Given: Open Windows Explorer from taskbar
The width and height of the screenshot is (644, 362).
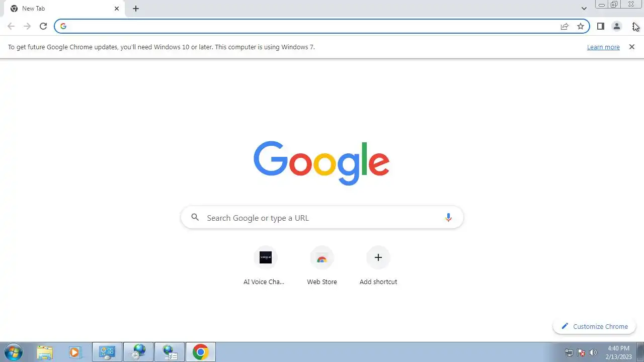Looking at the screenshot, I should [x=45, y=352].
